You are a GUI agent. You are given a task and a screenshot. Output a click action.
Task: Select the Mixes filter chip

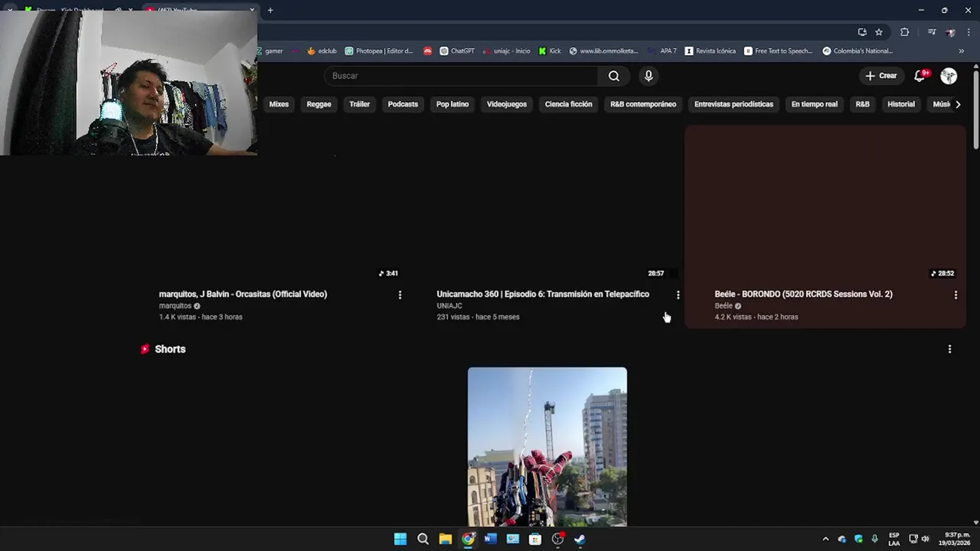click(279, 104)
